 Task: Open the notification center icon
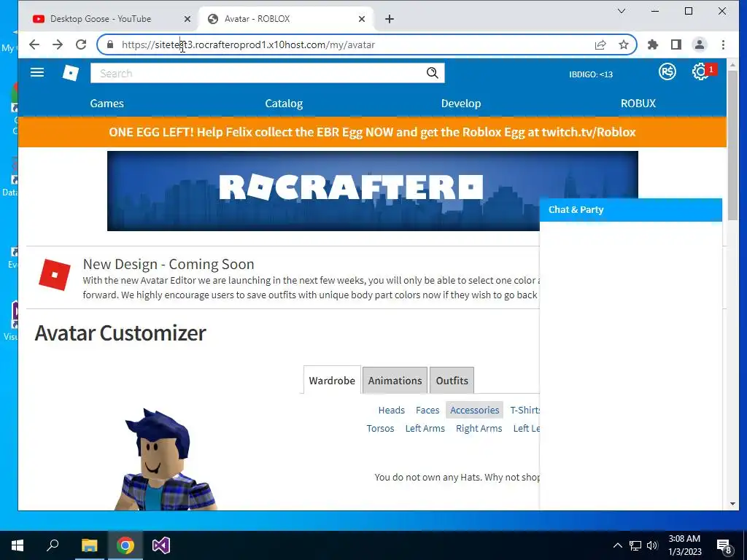[724, 546]
